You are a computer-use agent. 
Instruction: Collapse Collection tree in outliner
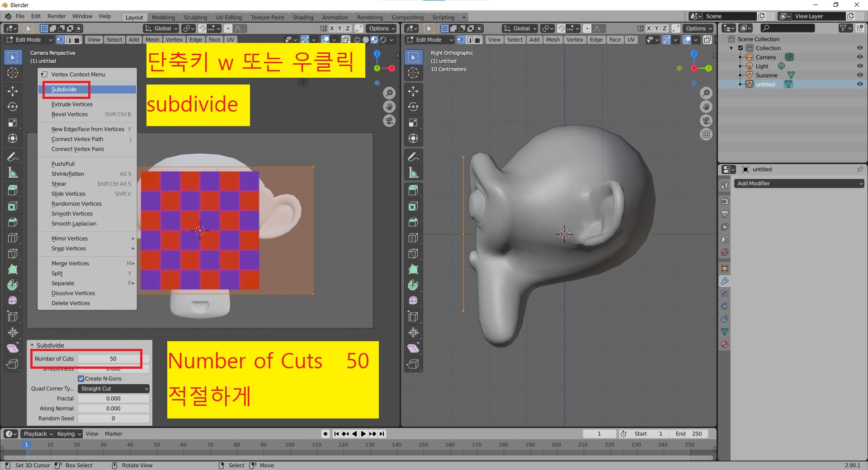tap(731, 48)
